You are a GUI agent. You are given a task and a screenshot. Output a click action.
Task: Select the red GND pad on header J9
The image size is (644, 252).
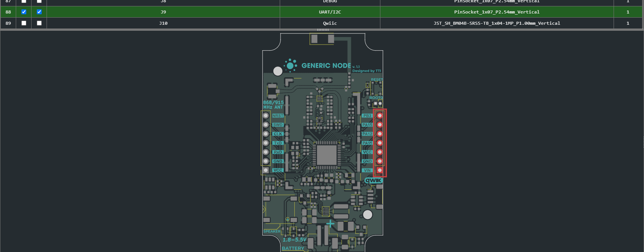coord(380,161)
